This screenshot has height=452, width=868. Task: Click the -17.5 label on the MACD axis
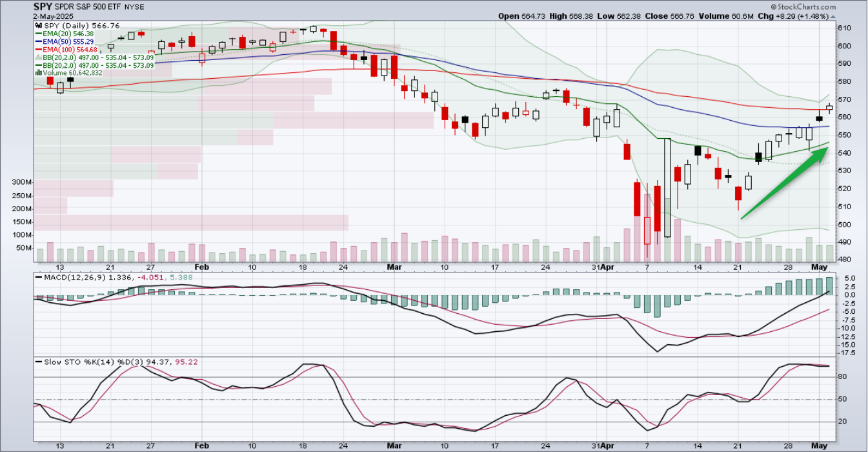point(847,353)
